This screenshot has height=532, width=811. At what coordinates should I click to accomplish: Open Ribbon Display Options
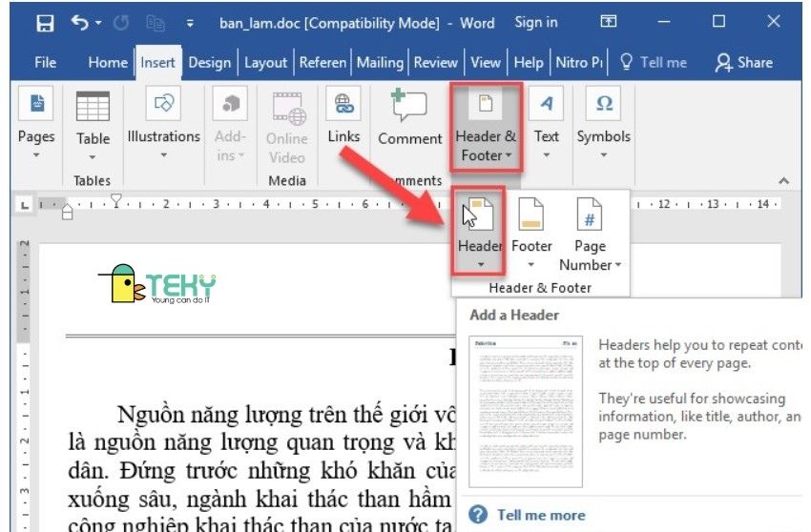608,21
